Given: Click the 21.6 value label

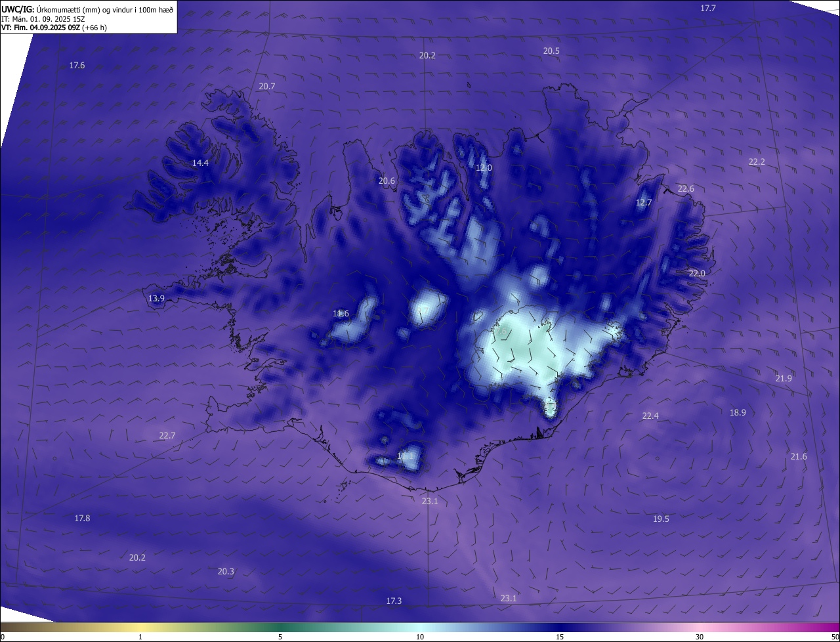Looking at the screenshot, I should coord(799,457).
